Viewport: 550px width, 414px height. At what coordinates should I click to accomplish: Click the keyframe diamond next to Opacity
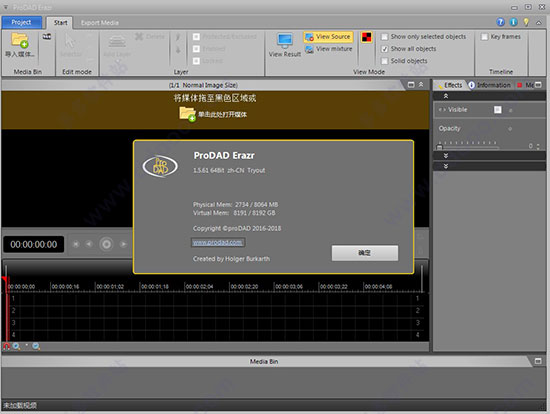click(x=510, y=129)
